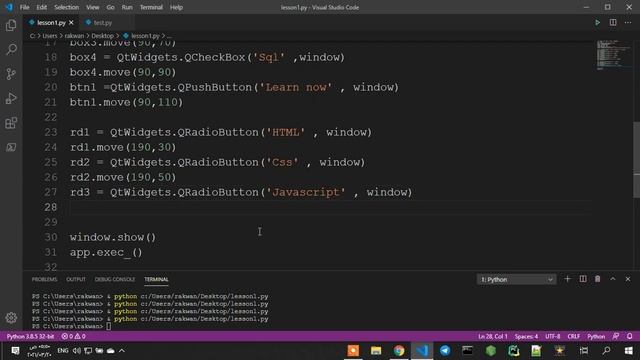Place cursor on empty line 28

[331, 207]
